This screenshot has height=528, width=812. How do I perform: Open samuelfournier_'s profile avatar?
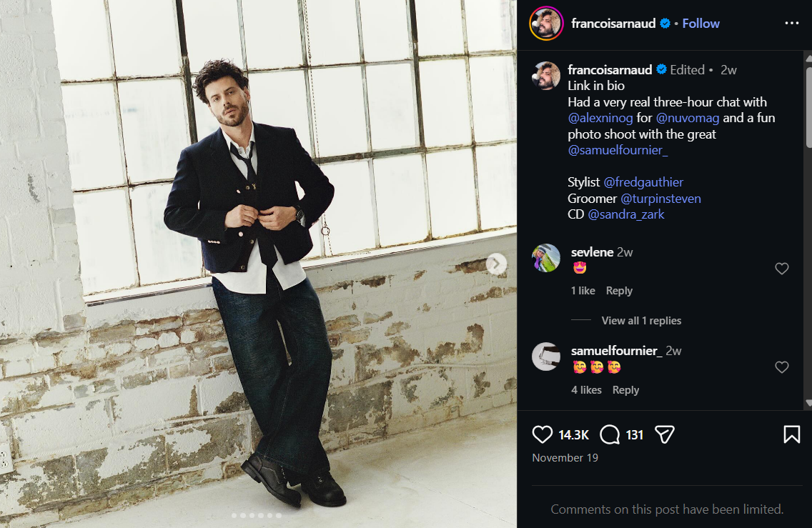[x=546, y=357]
